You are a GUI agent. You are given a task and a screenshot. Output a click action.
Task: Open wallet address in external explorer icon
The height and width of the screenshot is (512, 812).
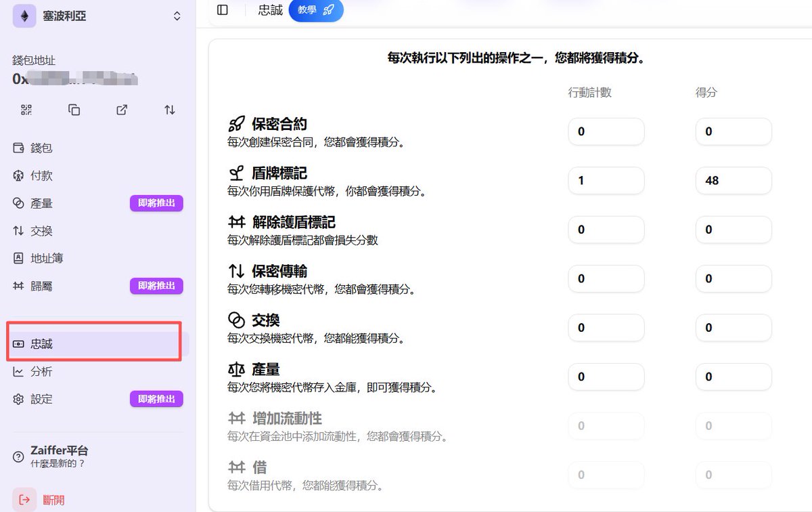pyautogui.click(x=122, y=110)
